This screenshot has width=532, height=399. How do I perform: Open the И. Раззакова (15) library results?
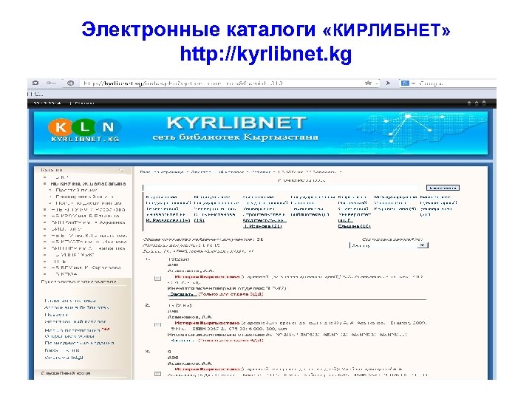168,220
